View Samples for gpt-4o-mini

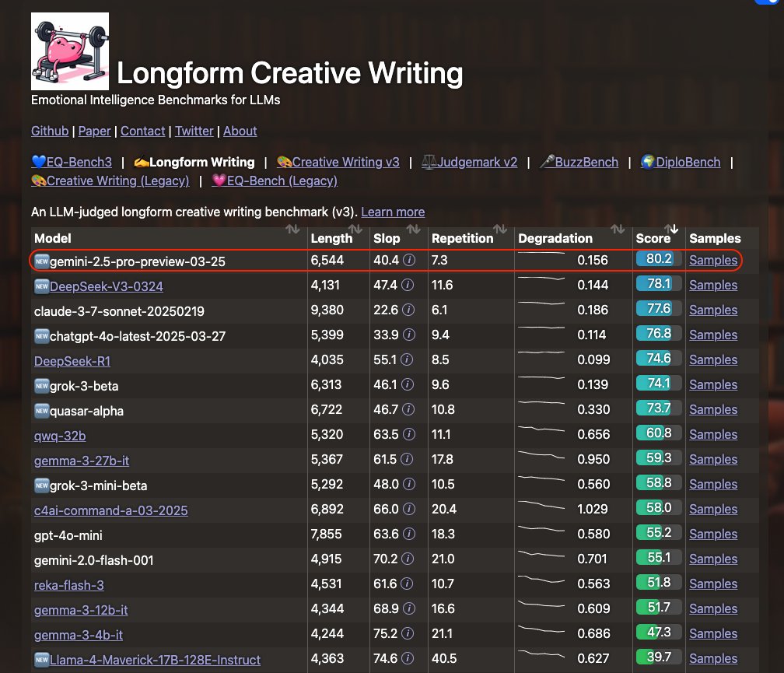click(x=713, y=534)
